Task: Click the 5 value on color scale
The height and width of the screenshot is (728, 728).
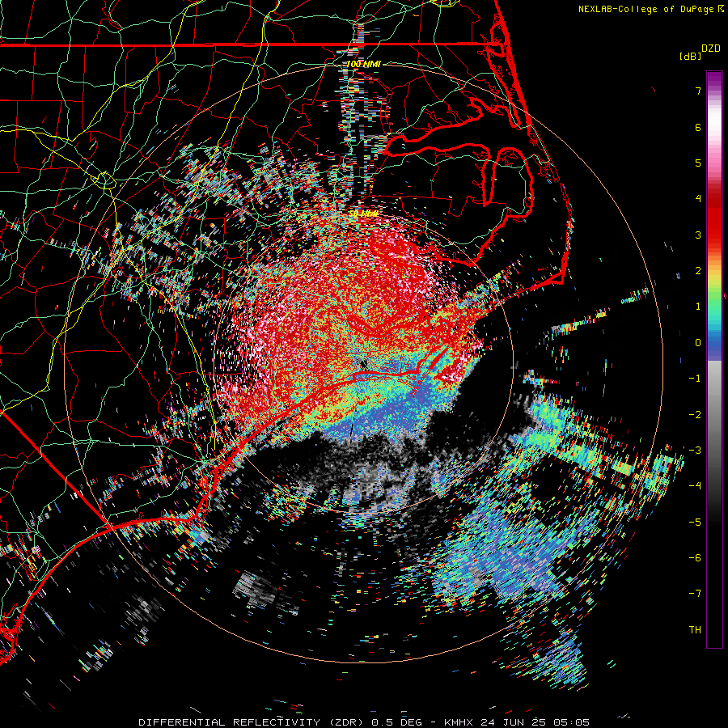Action: pyautogui.click(x=698, y=163)
